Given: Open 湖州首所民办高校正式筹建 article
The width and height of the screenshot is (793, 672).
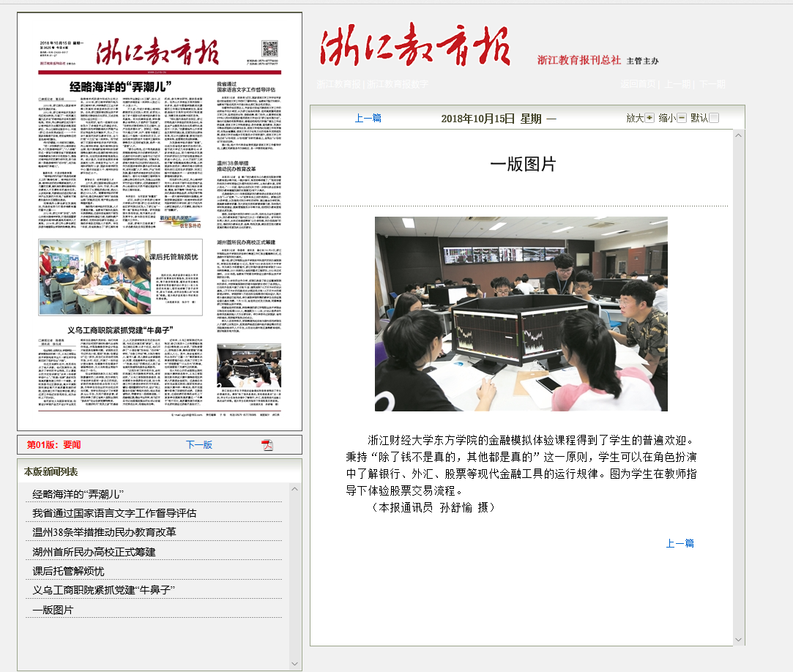Looking at the screenshot, I should [94, 551].
